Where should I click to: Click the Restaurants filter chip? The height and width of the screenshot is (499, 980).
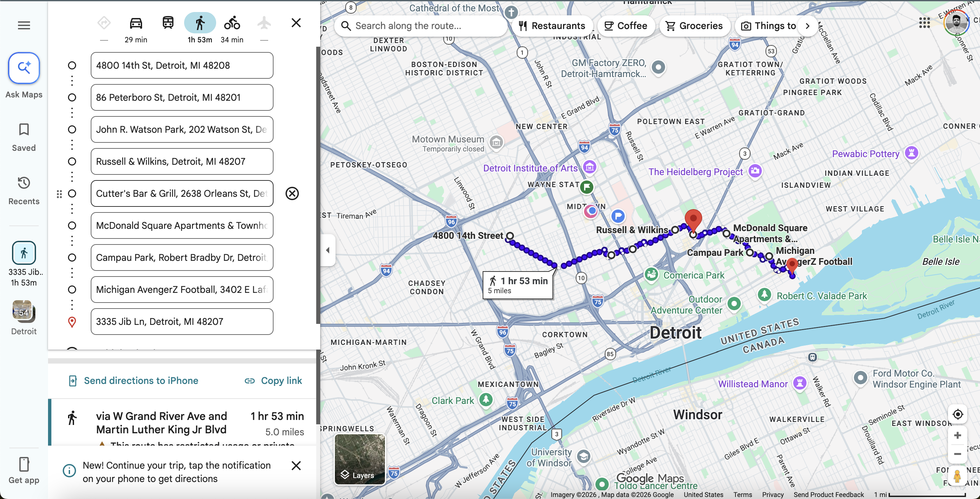[552, 26]
